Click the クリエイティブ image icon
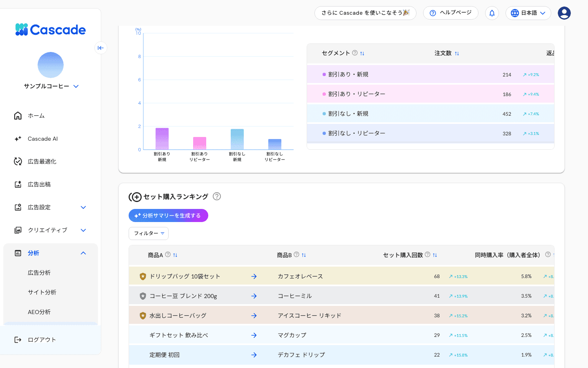The image size is (588, 368). pyautogui.click(x=18, y=230)
